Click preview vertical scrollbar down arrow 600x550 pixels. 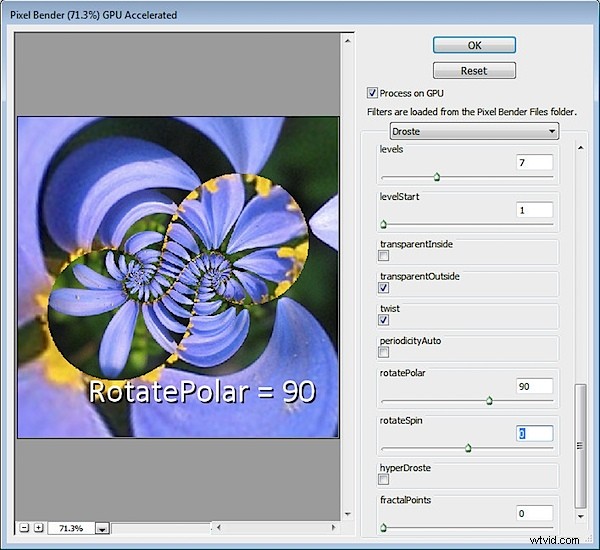pyautogui.click(x=347, y=514)
